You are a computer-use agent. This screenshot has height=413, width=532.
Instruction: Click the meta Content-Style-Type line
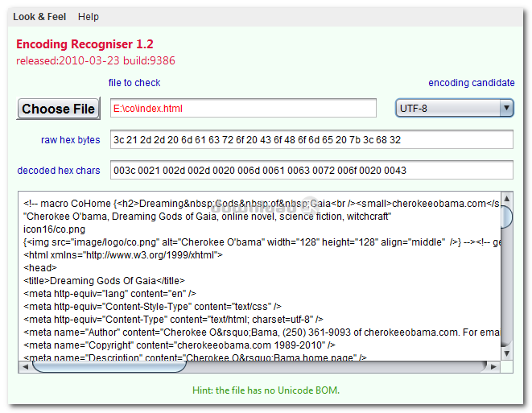click(152, 307)
